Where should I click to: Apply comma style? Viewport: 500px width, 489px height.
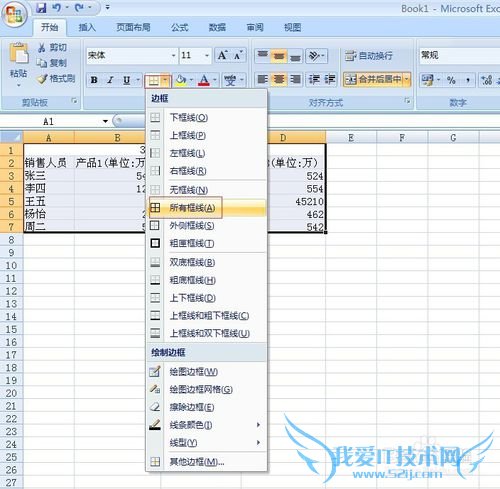coord(468,80)
